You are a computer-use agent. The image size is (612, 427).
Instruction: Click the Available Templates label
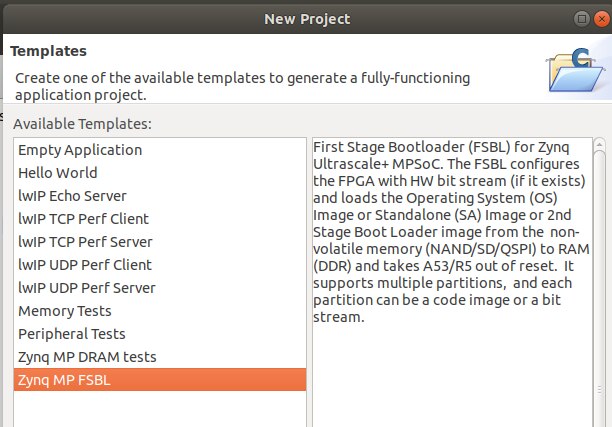[82, 125]
